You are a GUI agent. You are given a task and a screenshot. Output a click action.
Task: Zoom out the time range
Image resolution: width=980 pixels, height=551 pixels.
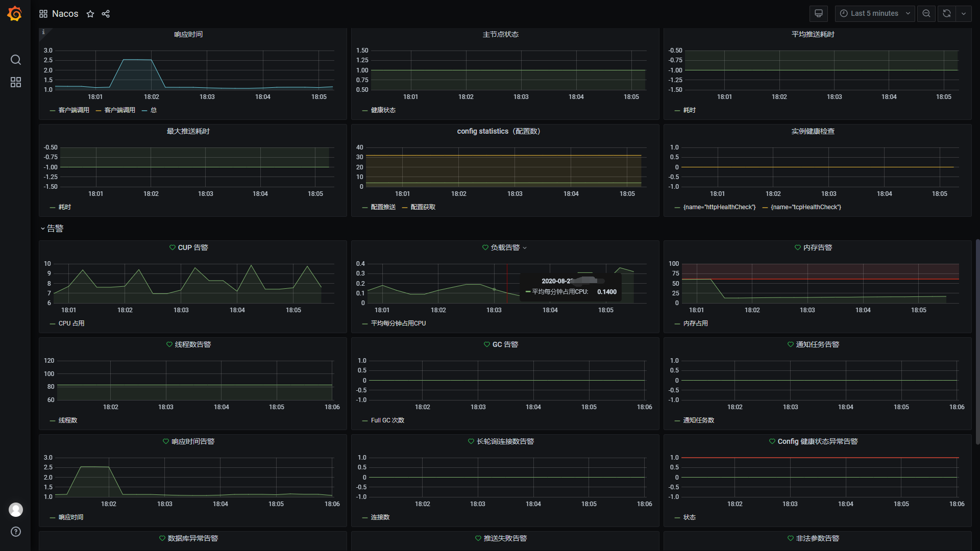tap(926, 14)
